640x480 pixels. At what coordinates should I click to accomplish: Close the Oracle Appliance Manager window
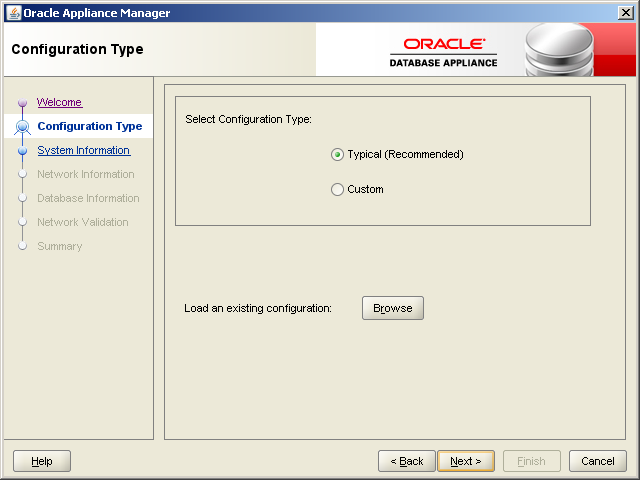(625, 13)
